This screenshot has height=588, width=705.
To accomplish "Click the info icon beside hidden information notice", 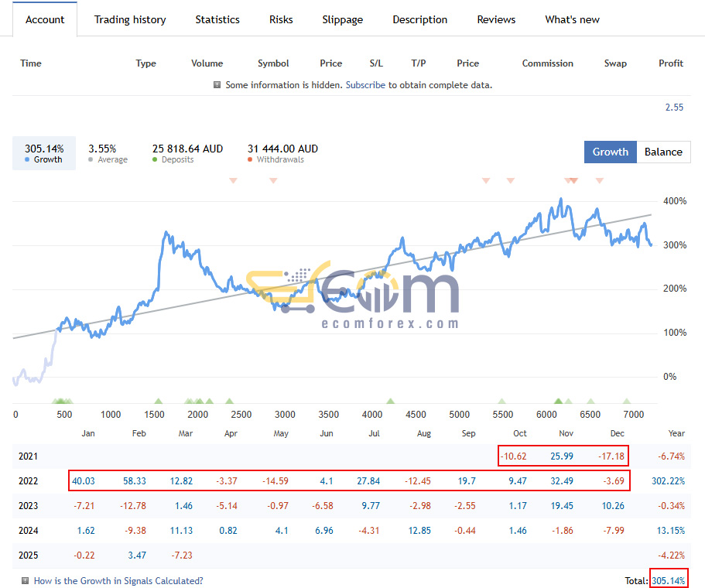I will (217, 85).
